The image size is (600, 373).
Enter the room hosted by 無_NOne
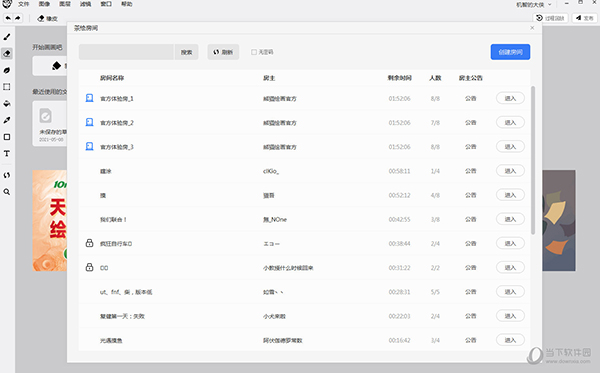[510, 219]
